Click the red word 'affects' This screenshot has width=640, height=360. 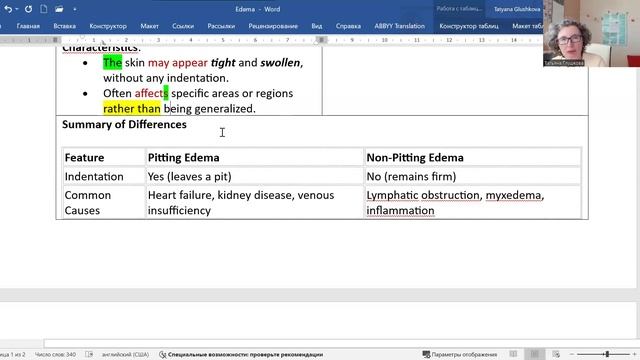(x=151, y=93)
